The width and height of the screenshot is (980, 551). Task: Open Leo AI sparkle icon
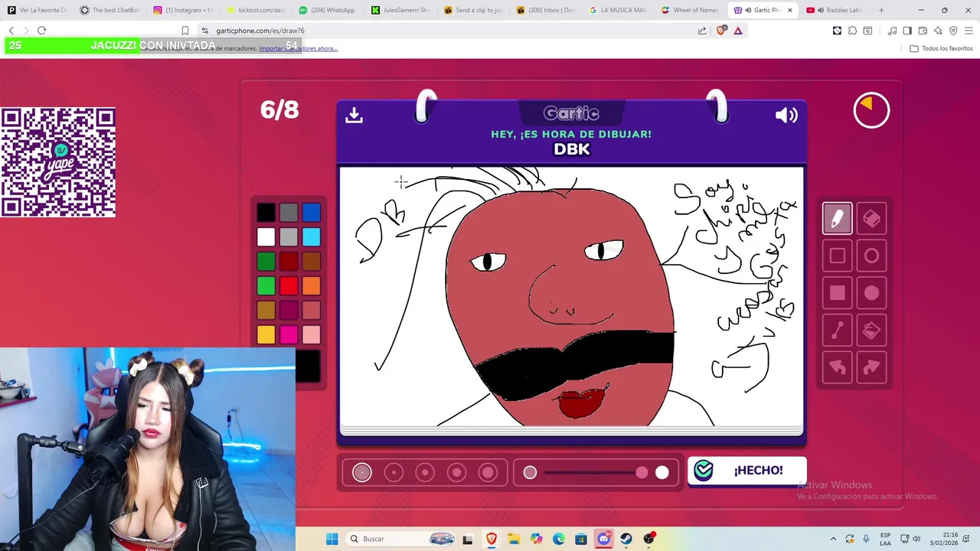pos(938,31)
